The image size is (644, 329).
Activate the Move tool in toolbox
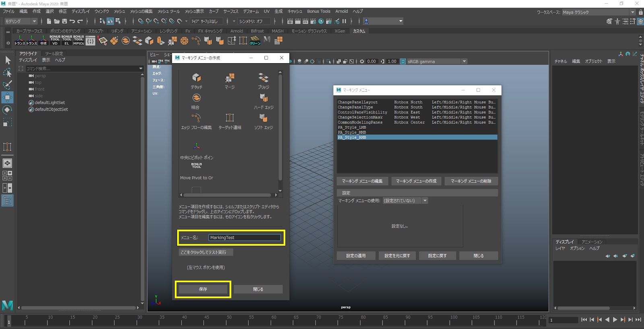tap(8, 97)
